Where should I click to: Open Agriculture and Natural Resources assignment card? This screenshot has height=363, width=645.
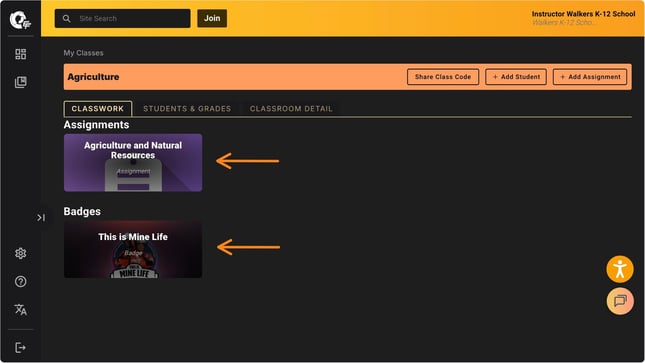point(133,163)
